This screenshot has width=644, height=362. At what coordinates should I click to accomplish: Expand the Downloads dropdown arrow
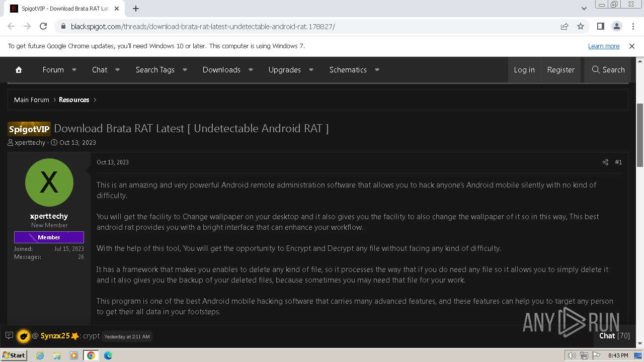pos(251,70)
